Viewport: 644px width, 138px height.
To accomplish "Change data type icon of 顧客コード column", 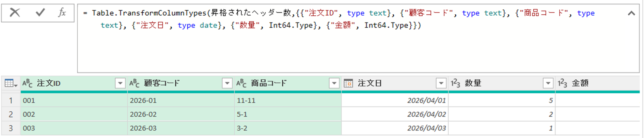I will coord(134,83).
